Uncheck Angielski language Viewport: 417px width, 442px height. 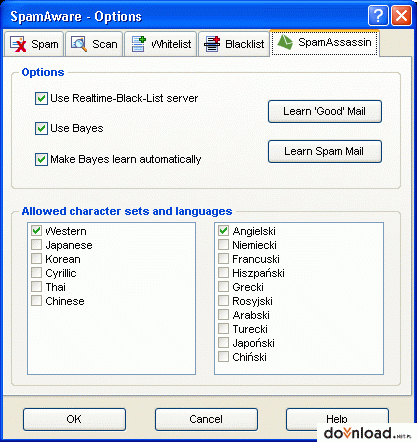[223, 231]
